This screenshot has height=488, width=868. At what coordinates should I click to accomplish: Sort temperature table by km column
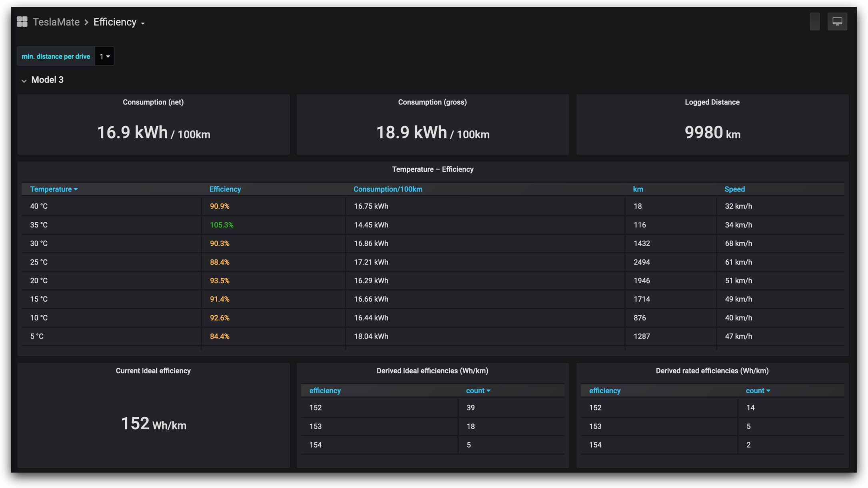point(638,189)
